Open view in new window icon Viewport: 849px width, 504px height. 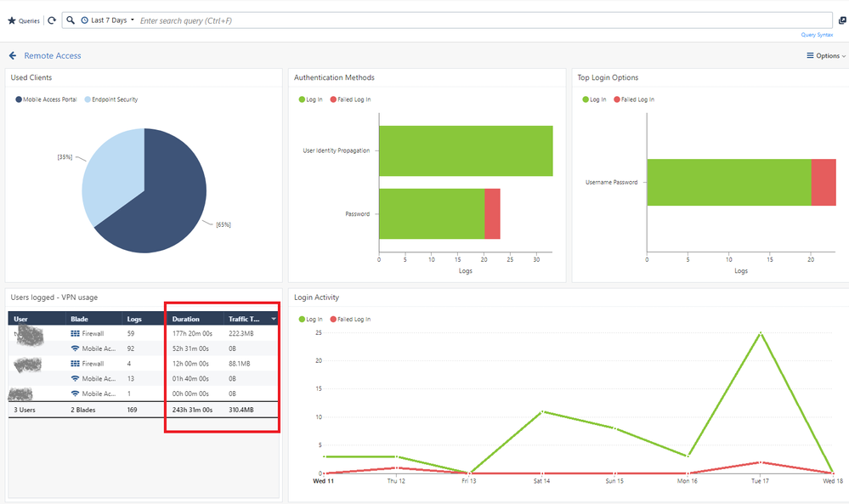pyautogui.click(x=842, y=20)
